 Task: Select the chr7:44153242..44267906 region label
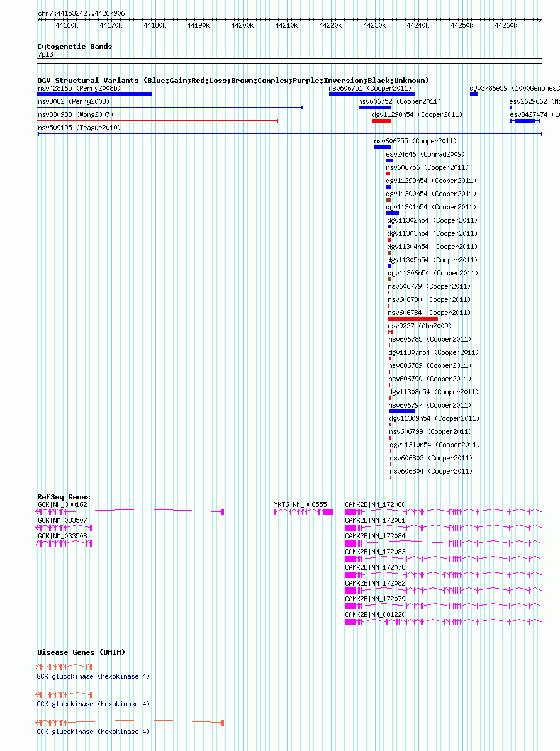81,13
